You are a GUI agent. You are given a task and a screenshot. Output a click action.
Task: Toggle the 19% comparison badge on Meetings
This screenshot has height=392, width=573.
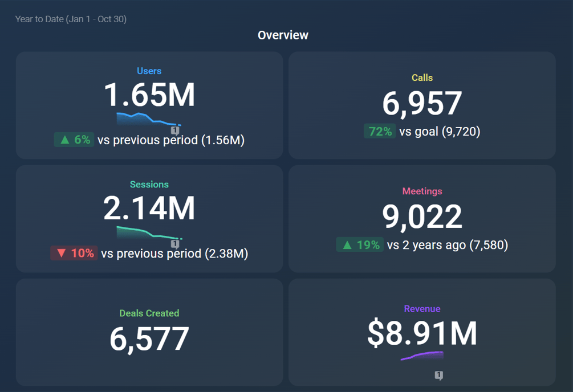359,244
